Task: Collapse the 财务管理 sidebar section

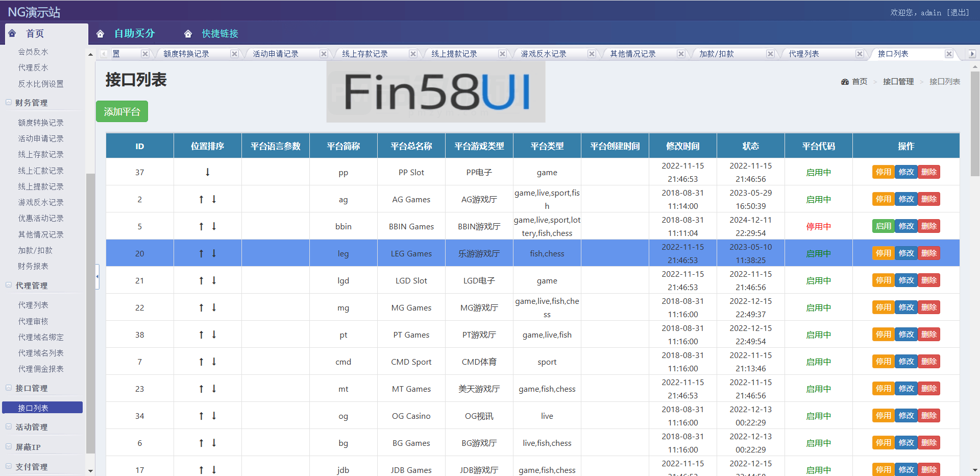Action: pyautogui.click(x=9, y=103)
